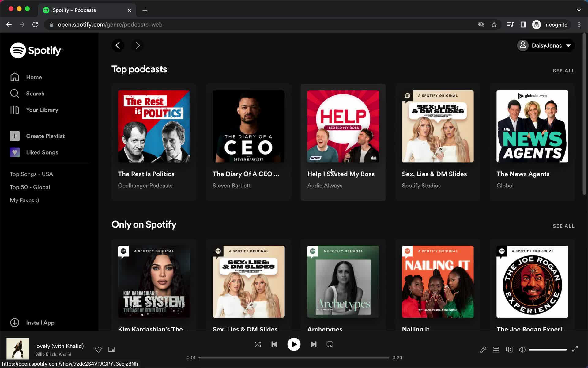
Task: Open browser media controls icon
Action: click(510, 25)
